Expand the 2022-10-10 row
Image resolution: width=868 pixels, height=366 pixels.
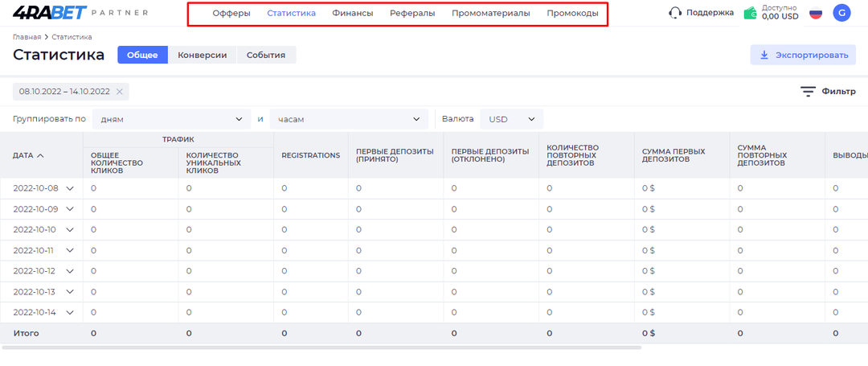70,229
